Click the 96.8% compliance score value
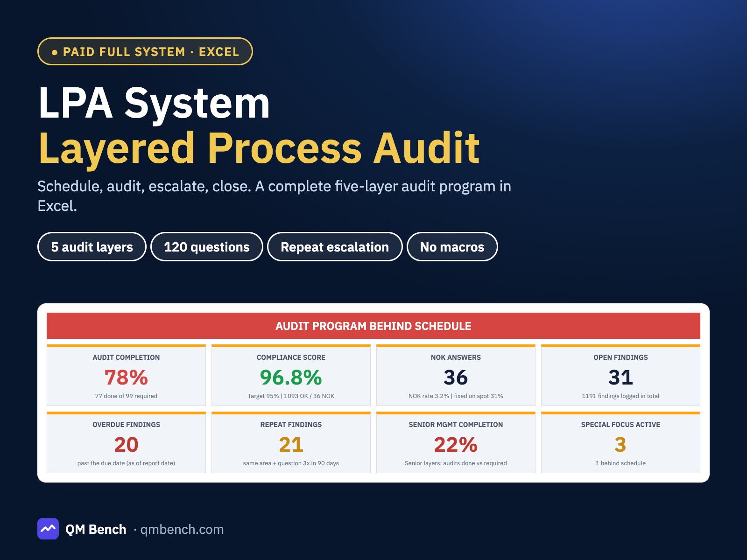The height and width of the screenshot is (560, 747). coord(291,378)
